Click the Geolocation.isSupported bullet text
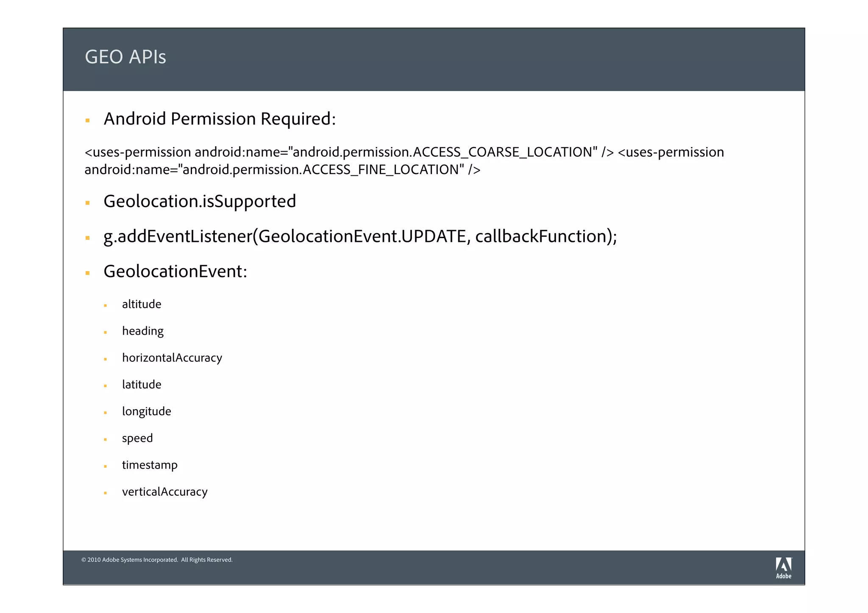The width and height of the screenshot is (868, 613). click(x=200, y=202)
